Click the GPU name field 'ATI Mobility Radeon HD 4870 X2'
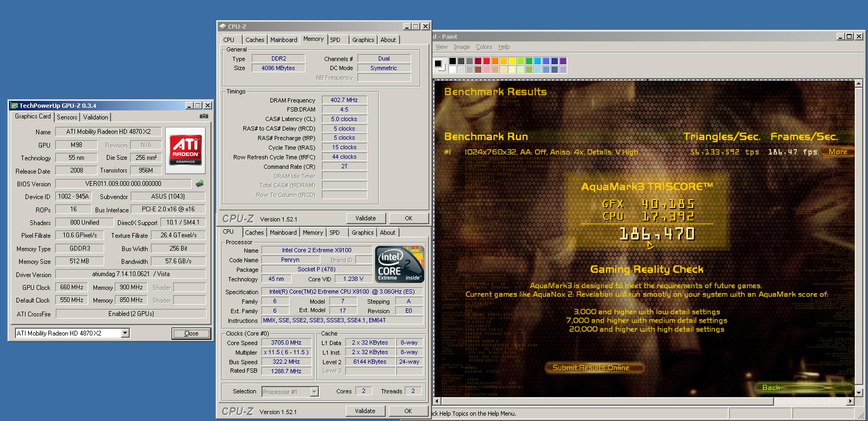Screen dimensions: 868x421 click(108, 132)
